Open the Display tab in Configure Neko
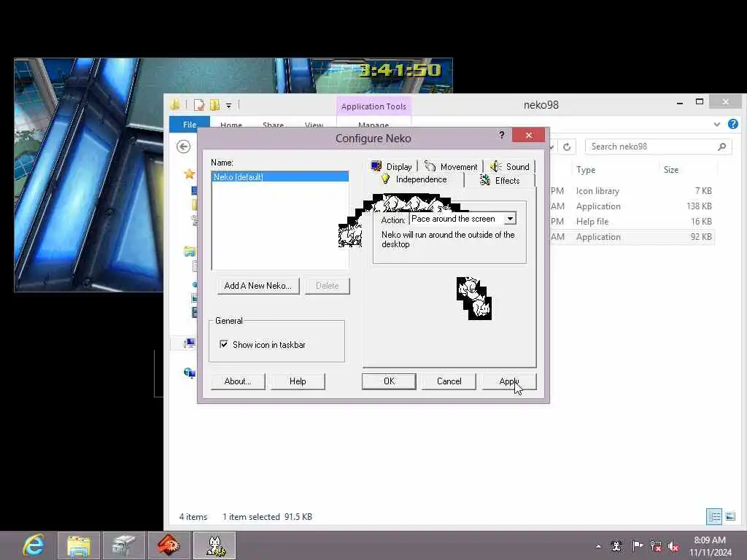747x560 pixels. [x=392, y=167]
